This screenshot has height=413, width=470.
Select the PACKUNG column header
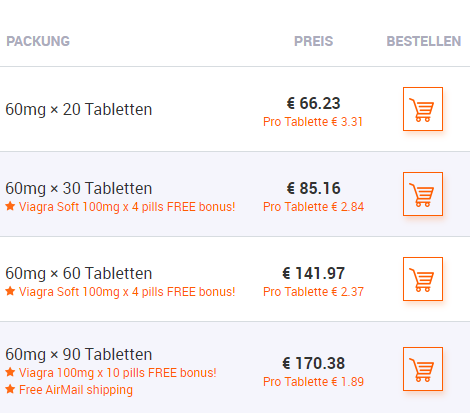click(38, 41)
